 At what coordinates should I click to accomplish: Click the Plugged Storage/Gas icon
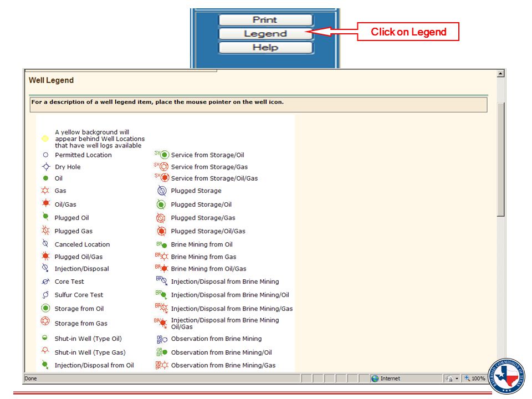click(x=161, y=218)
